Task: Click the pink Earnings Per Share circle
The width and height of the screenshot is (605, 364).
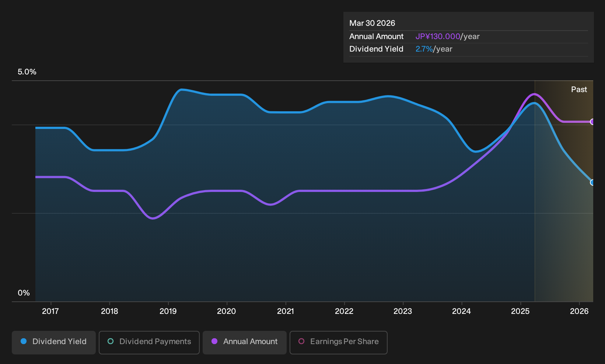Action: pyautogui.click(x=301, y=342)
